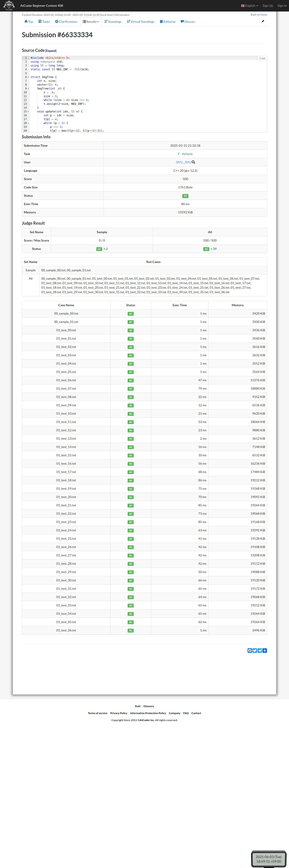Expand the source code view
The image size is (289, 868).
coord(51,51)
